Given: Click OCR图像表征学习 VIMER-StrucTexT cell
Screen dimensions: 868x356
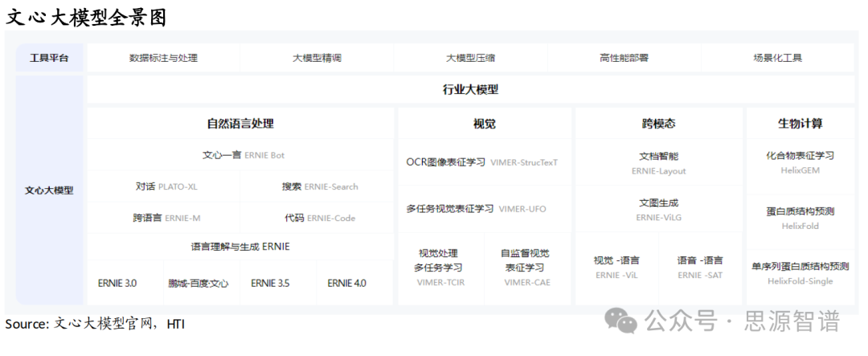Looking at the screenshot, I should pos(485,162).
